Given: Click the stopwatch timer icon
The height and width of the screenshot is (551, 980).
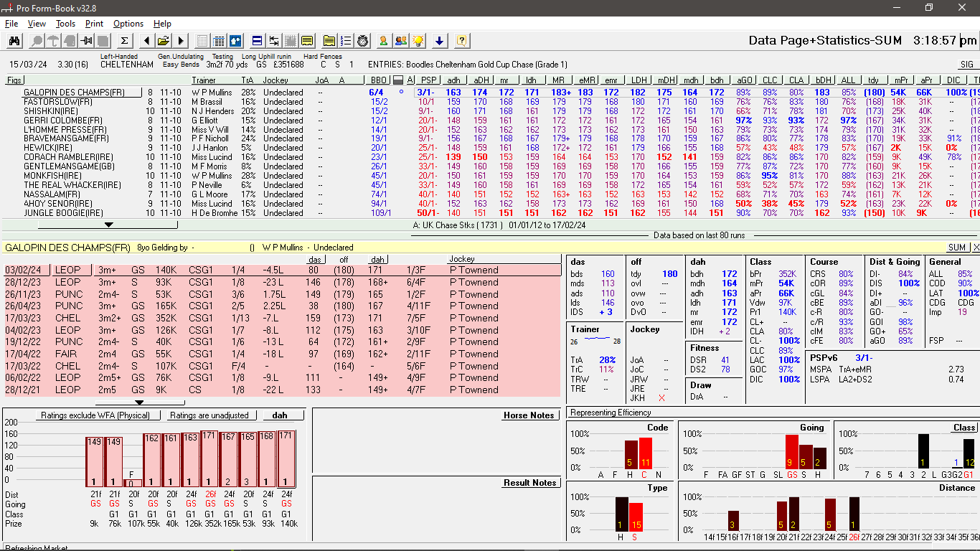Looking at the screenshot, I should (x=362, y=40).
